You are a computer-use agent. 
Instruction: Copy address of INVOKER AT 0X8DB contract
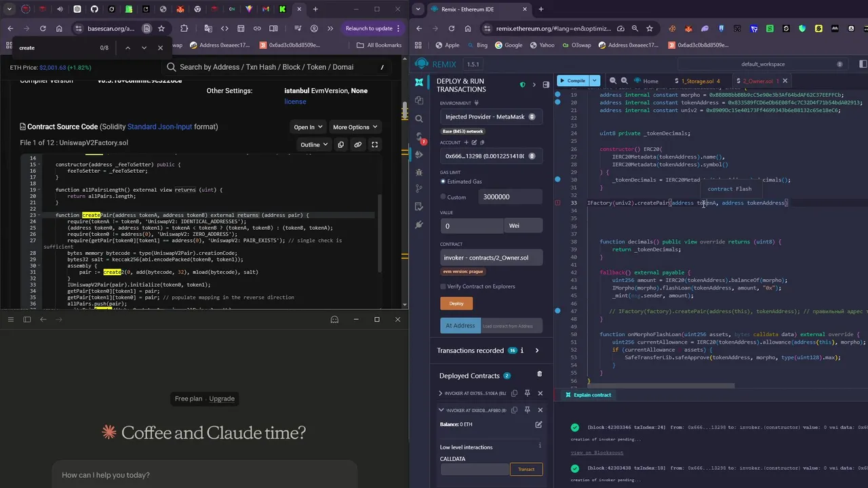[x=515, y=410]
